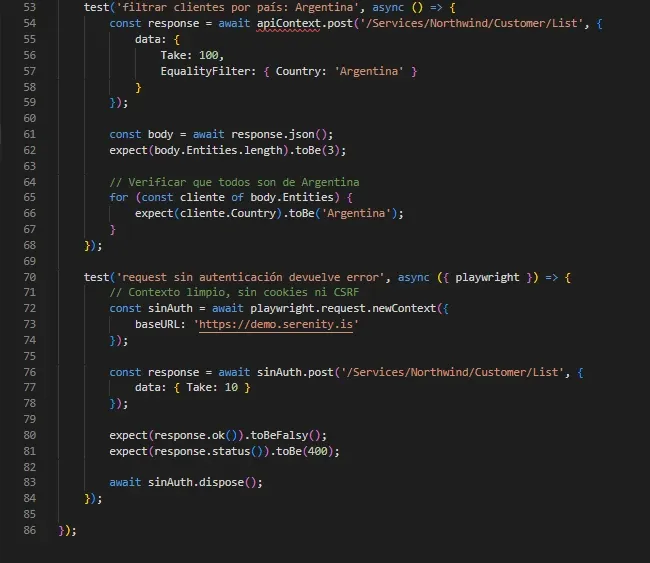Click response.json() call on line 61
Viewport: 650px width, 563px height.
tap(282, 134)
